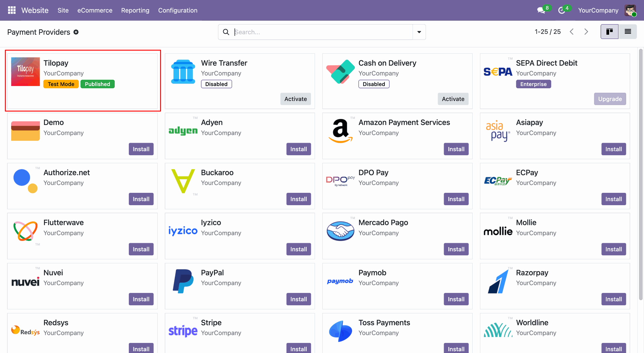This screenshot has width=644, height=353.
Task: Click the Demo card logo
Action: click(x=25, y=131)
